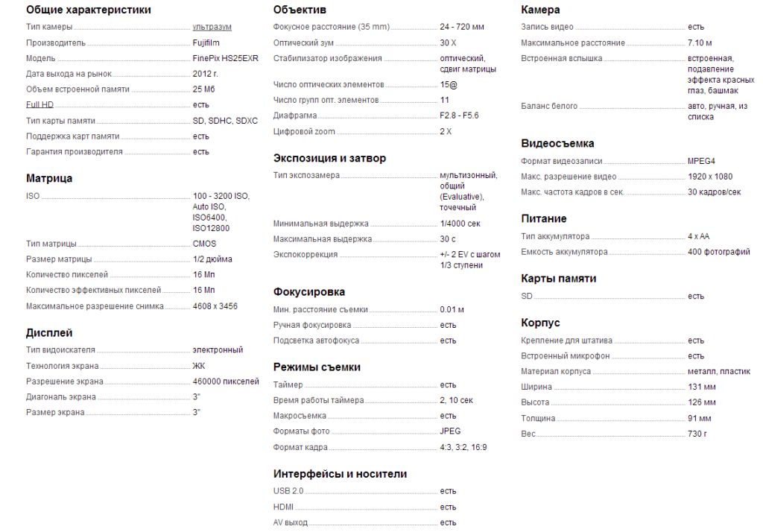Click the Full HD underlined link
Viewport: 763px width, 532px height.
click(x=40, y=104)
